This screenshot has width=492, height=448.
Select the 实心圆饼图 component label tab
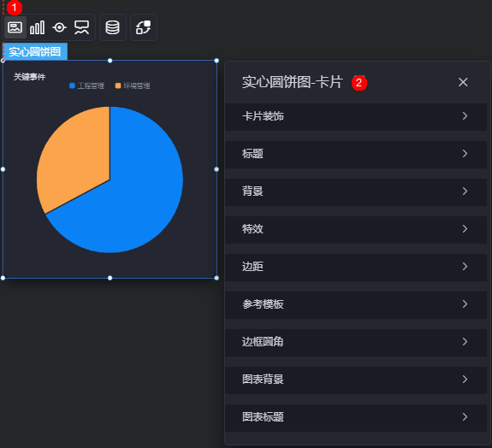click(x=35, y=51)
